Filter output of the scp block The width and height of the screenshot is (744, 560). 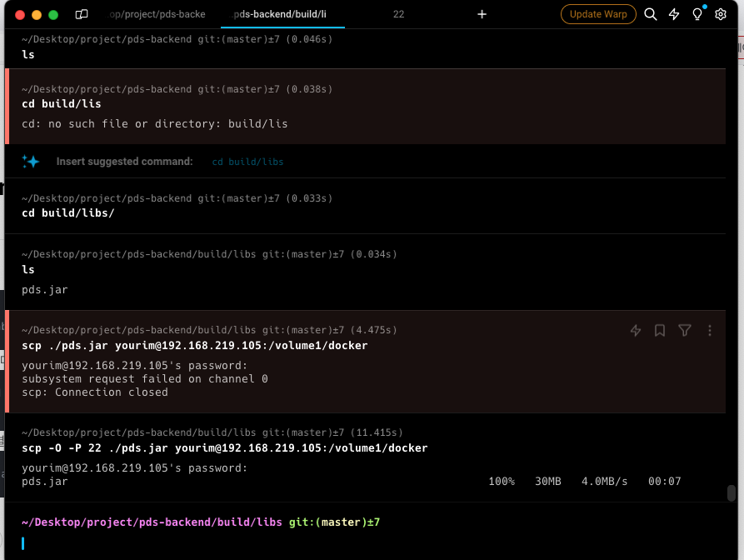685,330
